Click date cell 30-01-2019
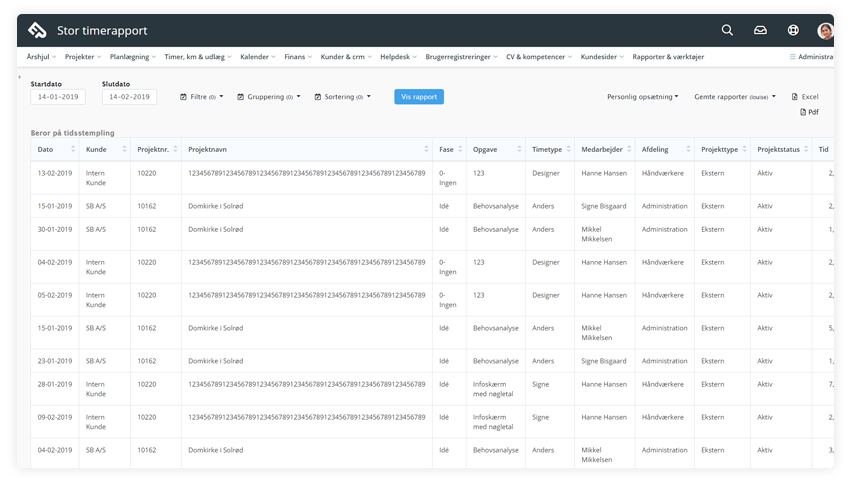This screenshot has width=850, height=482. pyautogui.click(x=55, y=229)
